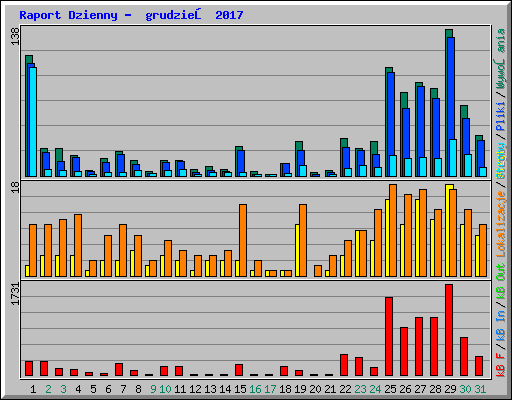The image size is (512, 400).
Task: Click day label 23 on the x-axis
Action: pyautogui.click(x=360, y=389)
